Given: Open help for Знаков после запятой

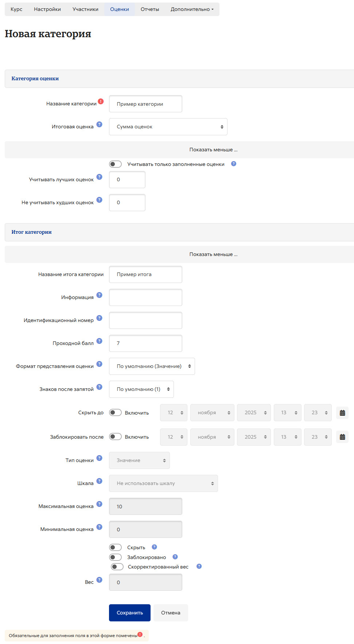Looking at the screenshot, I should click(x=99, y=387).
